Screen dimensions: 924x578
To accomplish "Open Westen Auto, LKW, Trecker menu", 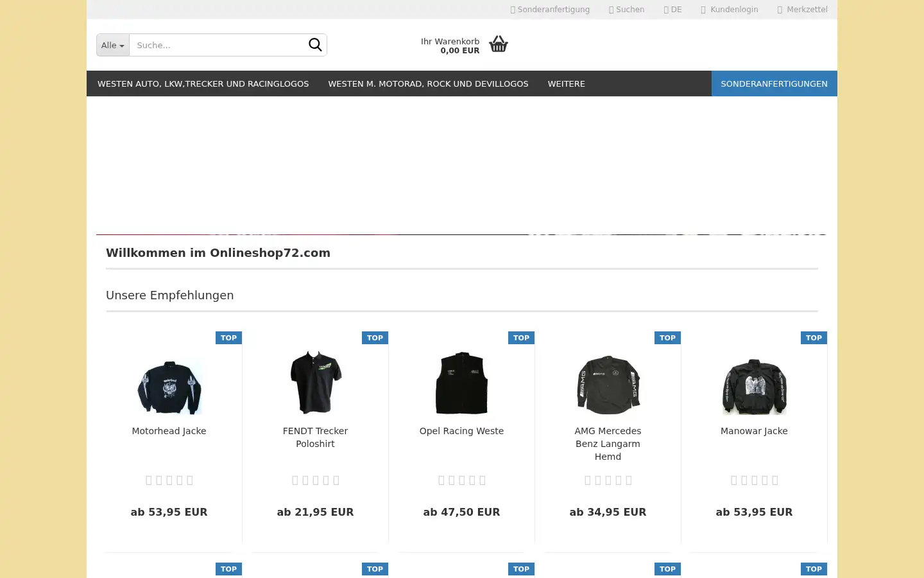I will click(203, 83).
